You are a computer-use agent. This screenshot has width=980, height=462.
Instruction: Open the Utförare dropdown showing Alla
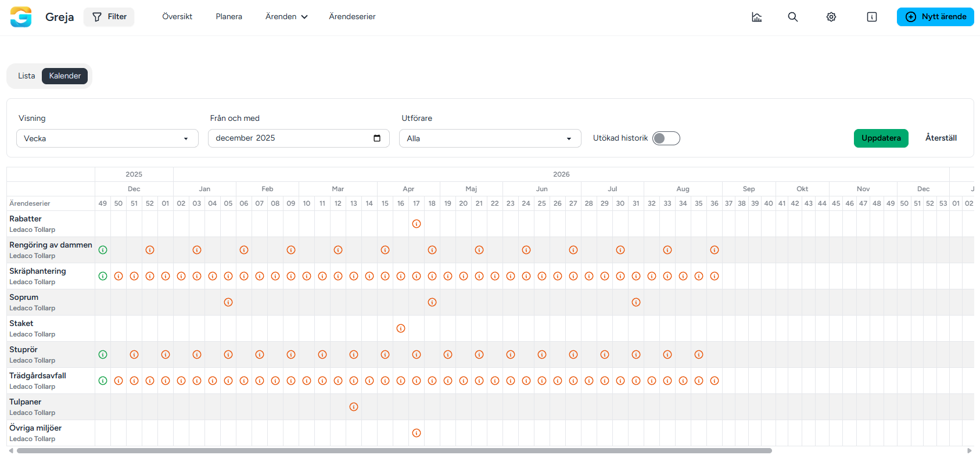tap(490, 138)
